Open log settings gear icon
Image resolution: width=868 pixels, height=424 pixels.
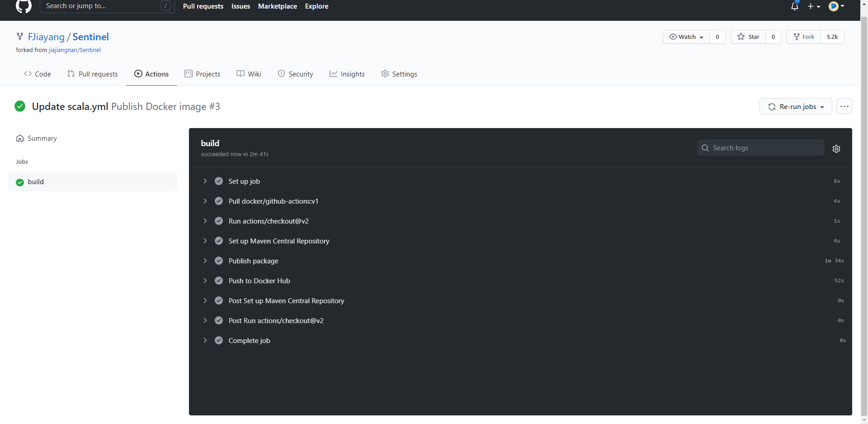(836, 149)
